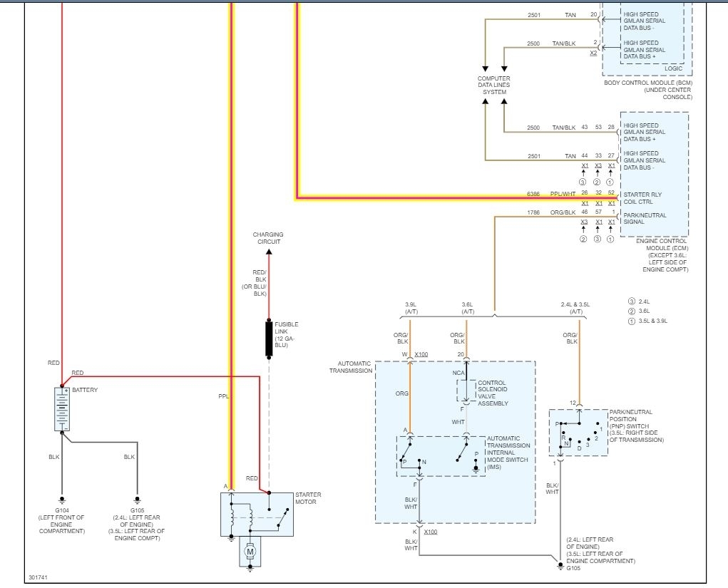Select the 'STARTER MOTOR' label
Viewport: 728px width, 588px height.
(x=308, y=498)
